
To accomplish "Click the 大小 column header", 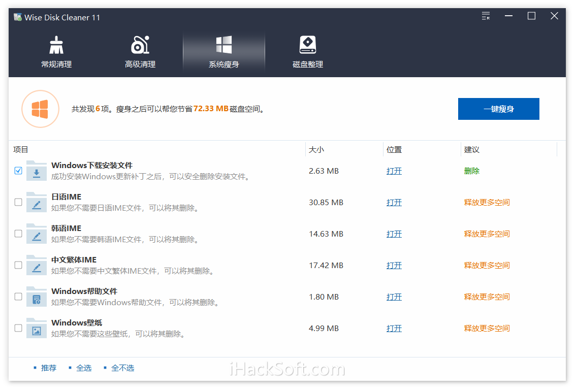I will click(x=316, y=149).
